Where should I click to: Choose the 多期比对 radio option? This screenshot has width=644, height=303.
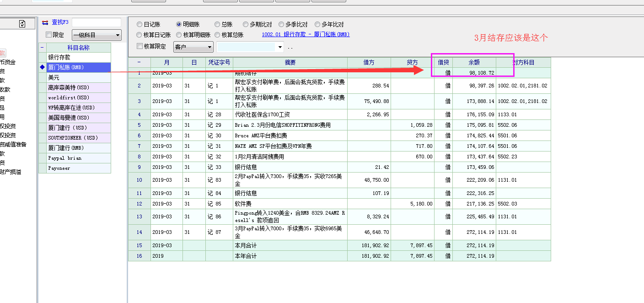(247, 24)
